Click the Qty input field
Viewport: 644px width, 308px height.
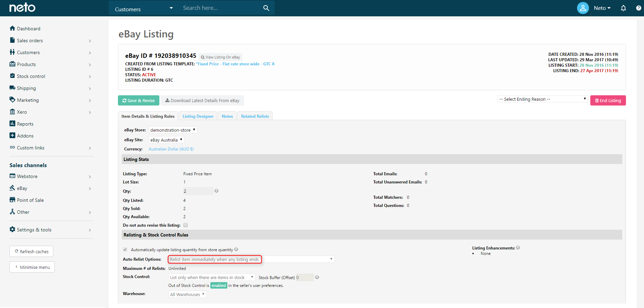(x=198, y=191)
